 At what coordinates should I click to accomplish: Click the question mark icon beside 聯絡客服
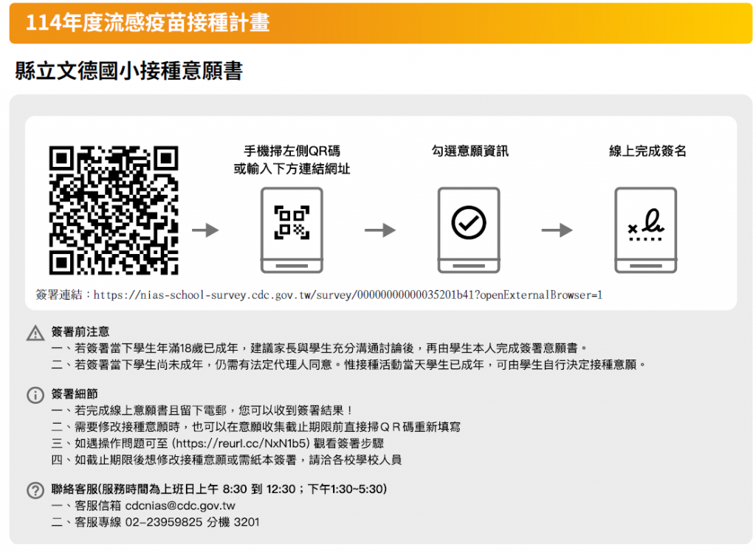pyautogui.click(x=35, y=490)
